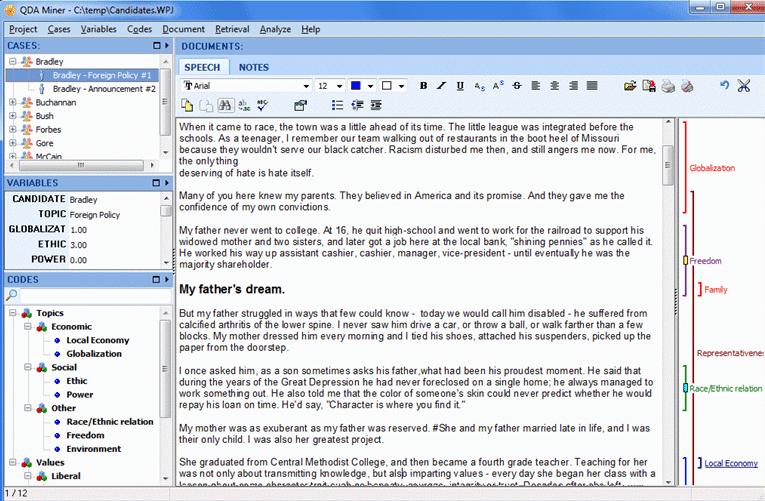765x501 pixels.
Task: Click the Open document folder icon
Action: click(630, 86)
